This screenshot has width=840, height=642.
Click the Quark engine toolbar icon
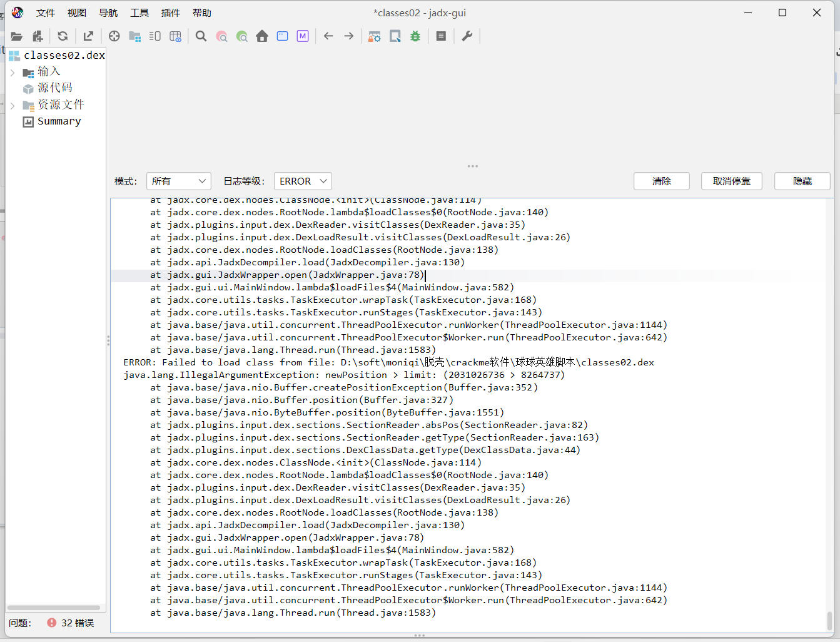[395, 36]
